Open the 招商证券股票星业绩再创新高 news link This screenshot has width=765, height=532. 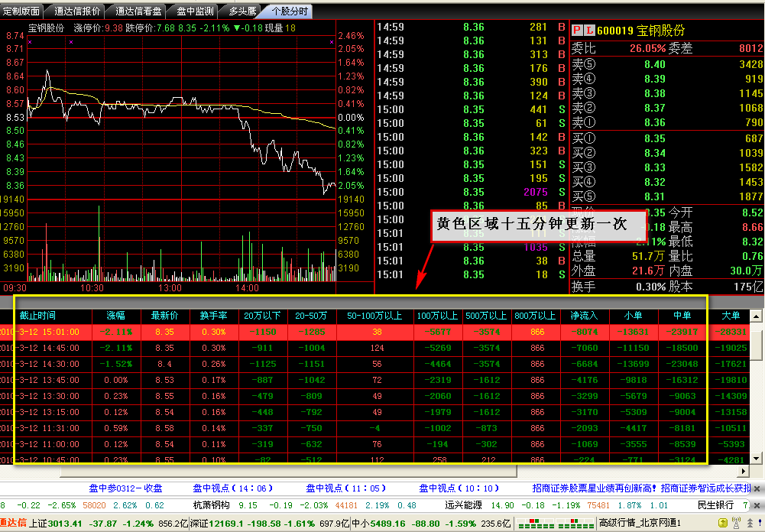click(x=595, y=488)
